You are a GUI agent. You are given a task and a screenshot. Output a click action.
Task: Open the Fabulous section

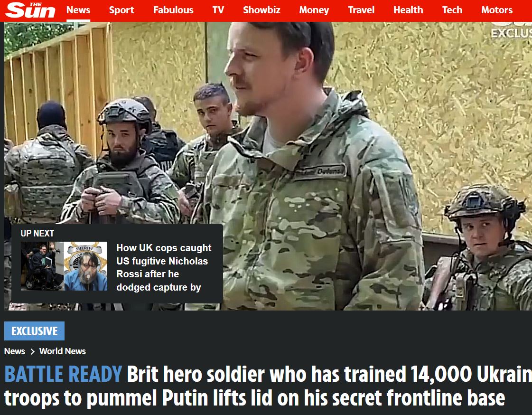click(x=173, y=10)
